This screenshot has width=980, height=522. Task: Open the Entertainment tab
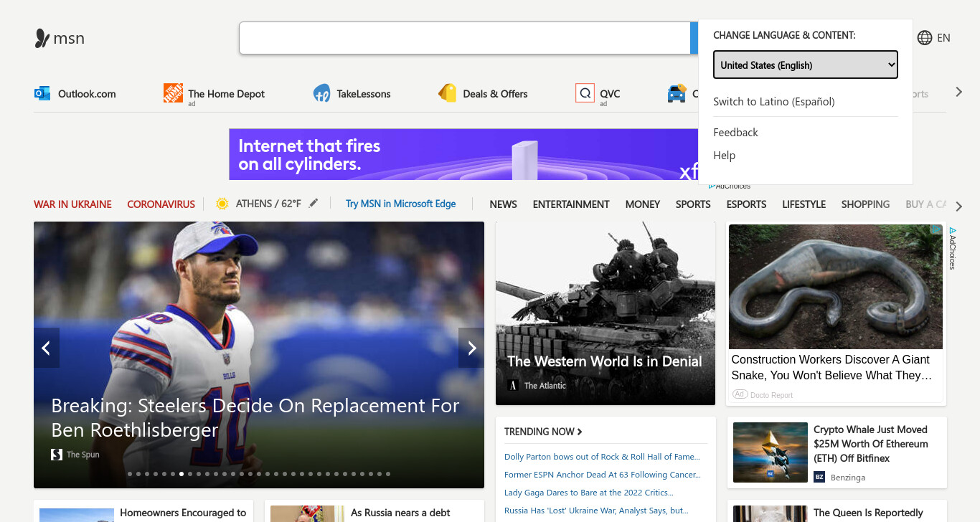click(x=571, y=204)
